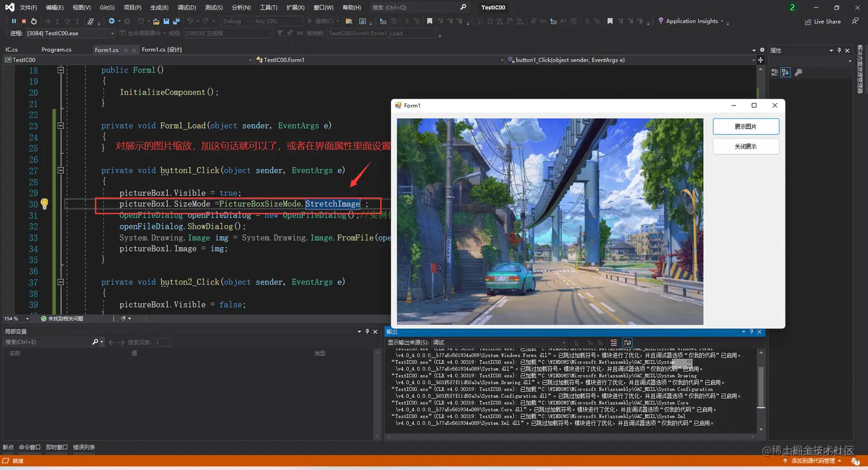Image resolution: width=868 pixels, height=470 pixels.
Task: Focus the title bar search box 搜索 (Ctrl+Q)
Action: click(x=419, y=7)
